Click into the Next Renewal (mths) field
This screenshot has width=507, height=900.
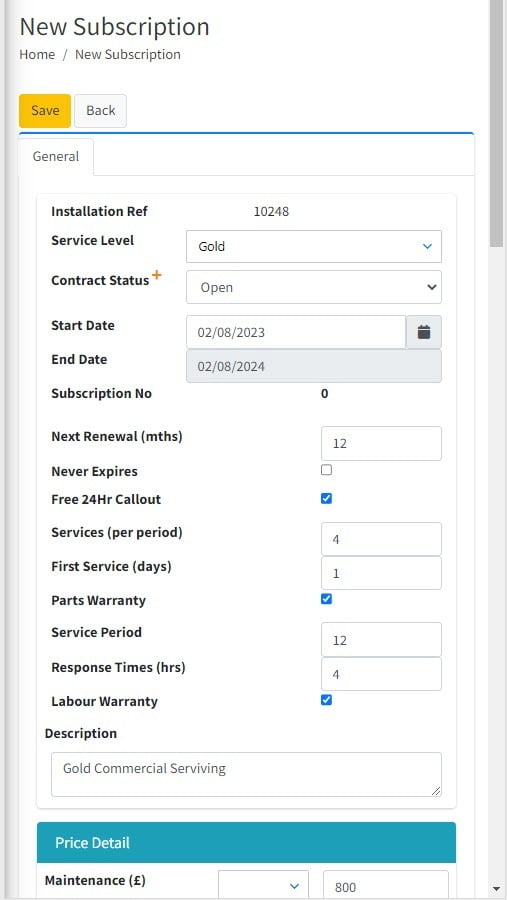pyautogui.click(x=381, y=443)
